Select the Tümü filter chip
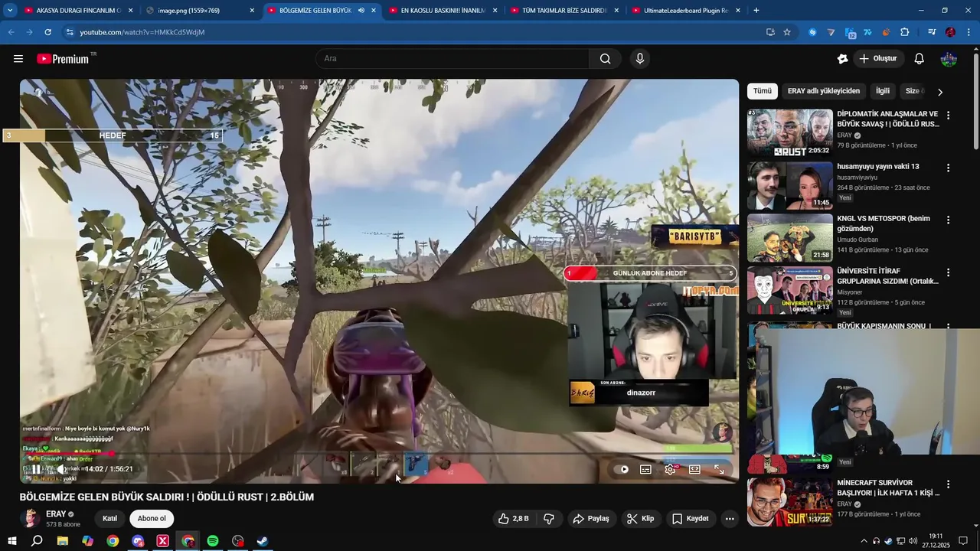The image size is (980, 551). [x=763, y=91]
